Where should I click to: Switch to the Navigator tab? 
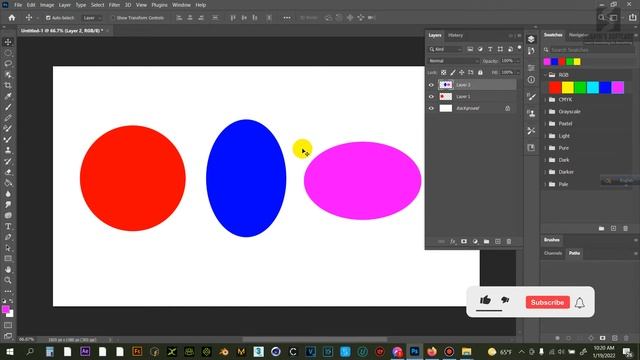coord(578,35)
